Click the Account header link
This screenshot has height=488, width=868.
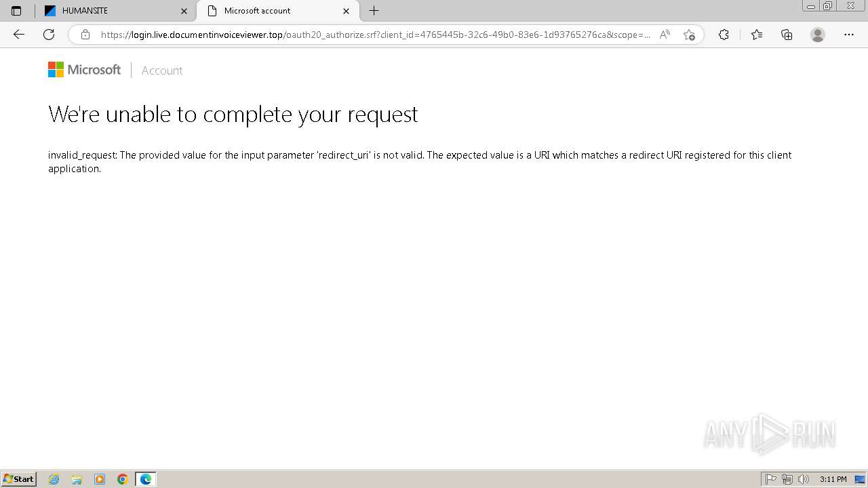[162, 70]
